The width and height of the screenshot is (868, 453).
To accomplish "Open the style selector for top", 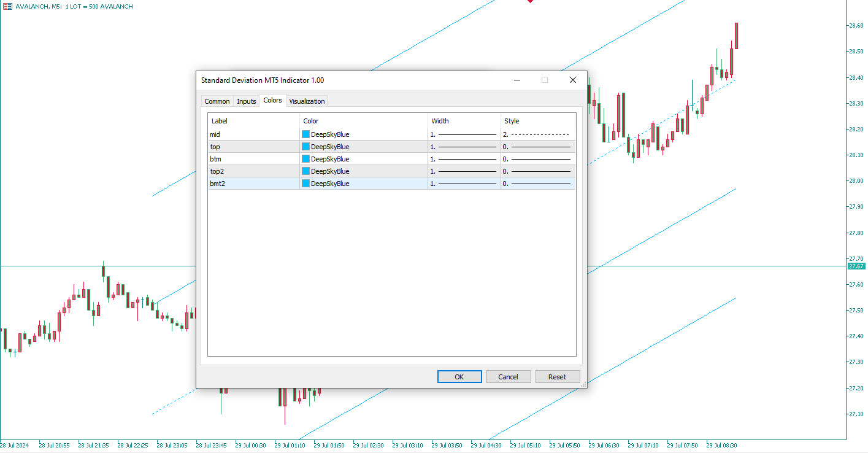I will [x=538, y=147].
